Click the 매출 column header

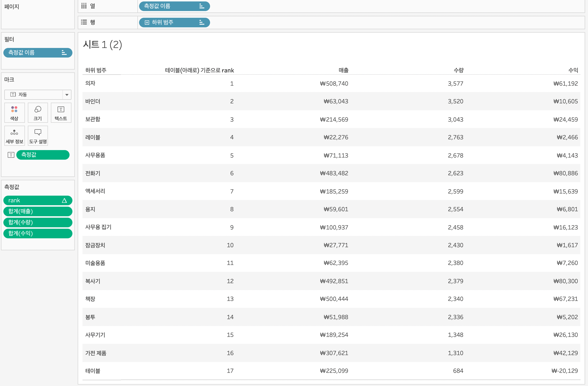[343, 70]
